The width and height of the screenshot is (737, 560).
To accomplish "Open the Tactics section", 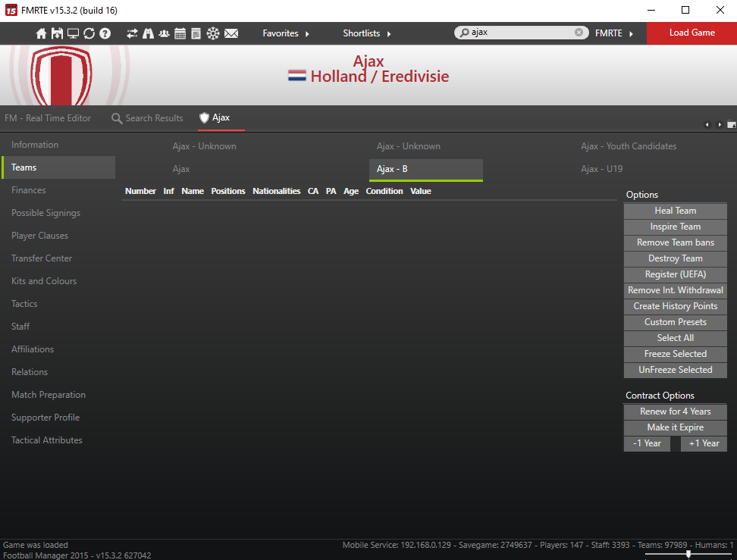I will (x=58, y=304).
